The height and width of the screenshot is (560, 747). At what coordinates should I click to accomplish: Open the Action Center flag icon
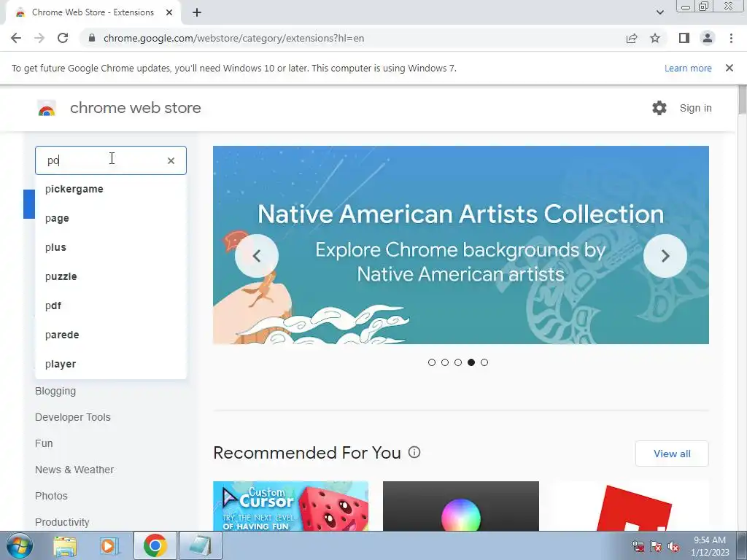[x=656, y=546]
